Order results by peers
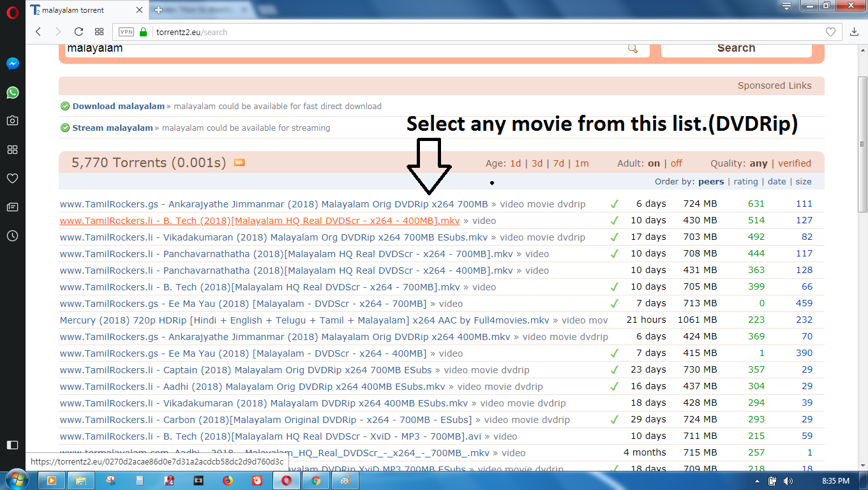The height and width of the screenshot is (490, 868). click(x=711, y=182)
